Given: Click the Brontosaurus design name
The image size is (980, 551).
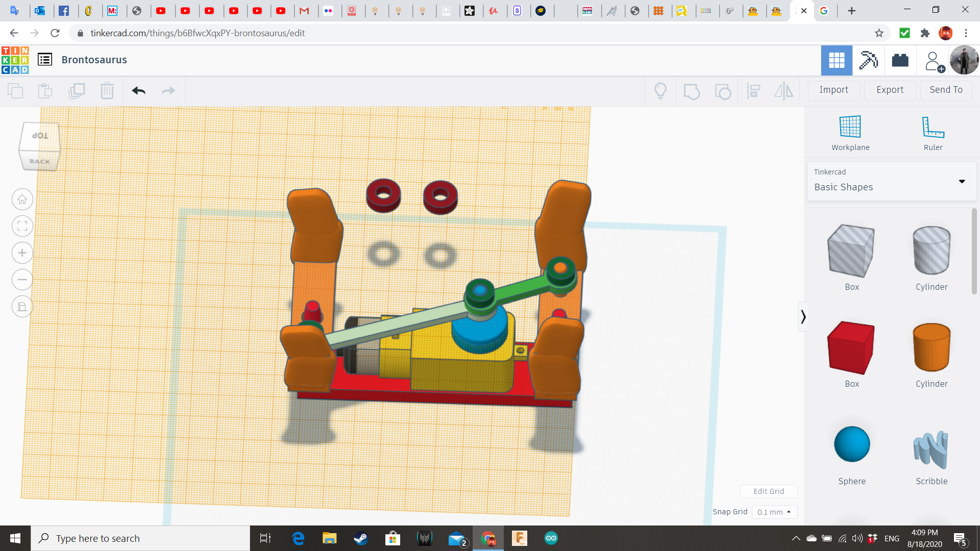Looking at the screenshot, I should (94, 60).
